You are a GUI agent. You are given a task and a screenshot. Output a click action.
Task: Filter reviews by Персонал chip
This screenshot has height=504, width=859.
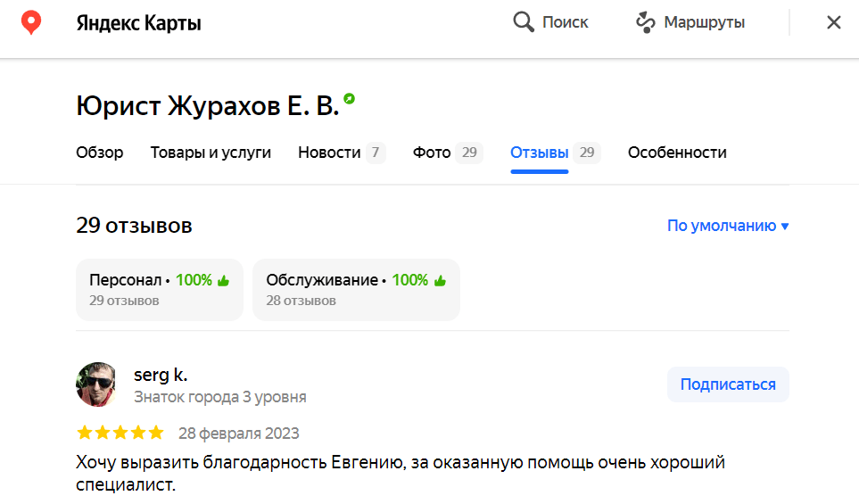160,290
